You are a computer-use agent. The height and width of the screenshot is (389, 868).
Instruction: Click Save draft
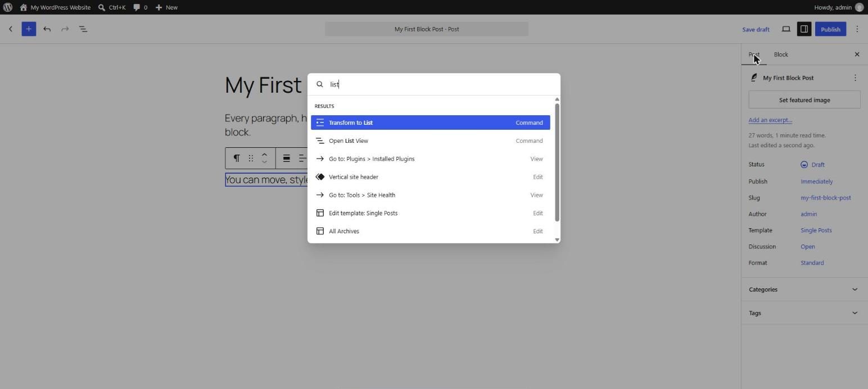click(x=756, y=29)
